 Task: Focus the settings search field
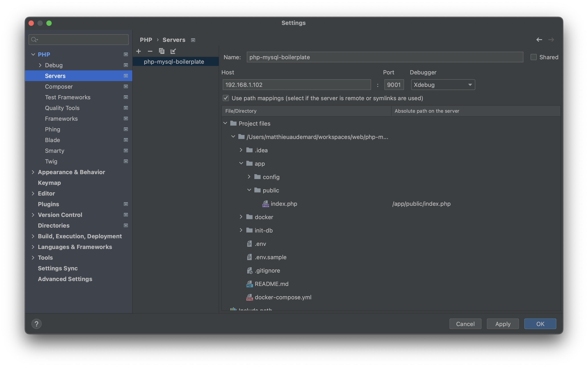click(x=78, y=40)
